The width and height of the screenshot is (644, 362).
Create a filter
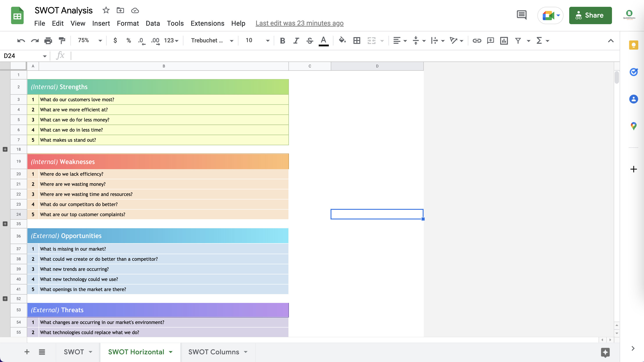click(517, 41)
